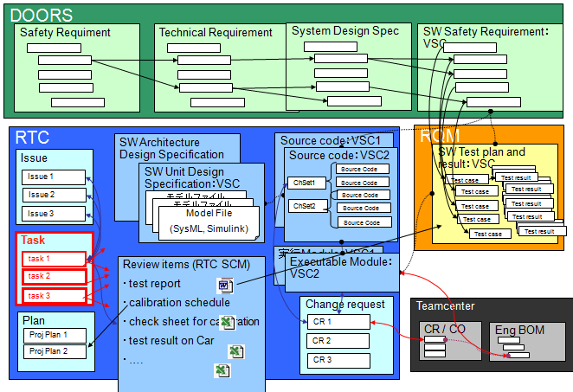Select the CR 1 change request
The height and width of the screenshot is (392, 573).
click(338, 322)
